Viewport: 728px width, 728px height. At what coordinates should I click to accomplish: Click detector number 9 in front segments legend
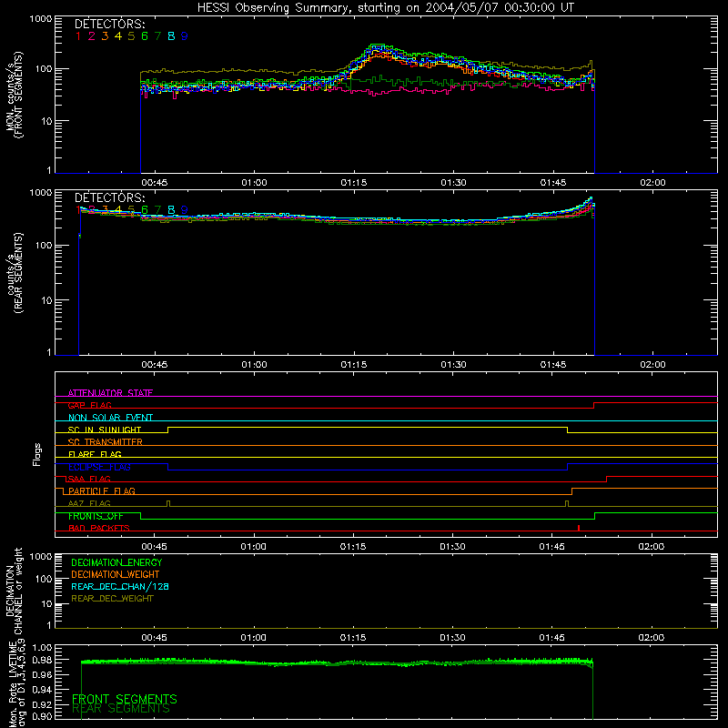tap(185, 36)
